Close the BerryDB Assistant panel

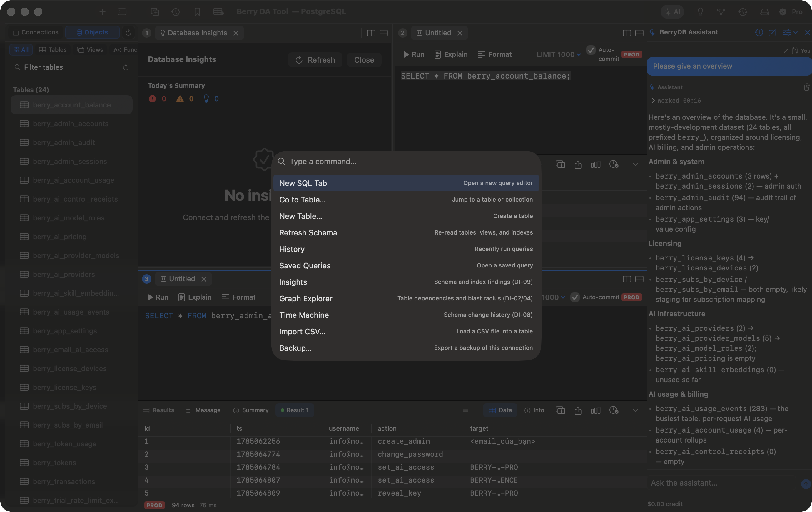(x=807, y=32)
